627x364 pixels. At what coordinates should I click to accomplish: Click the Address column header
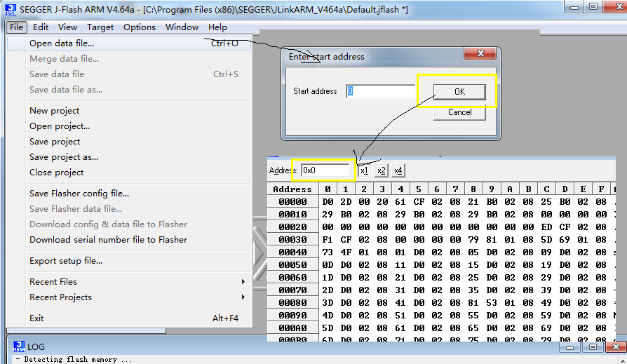292,189
